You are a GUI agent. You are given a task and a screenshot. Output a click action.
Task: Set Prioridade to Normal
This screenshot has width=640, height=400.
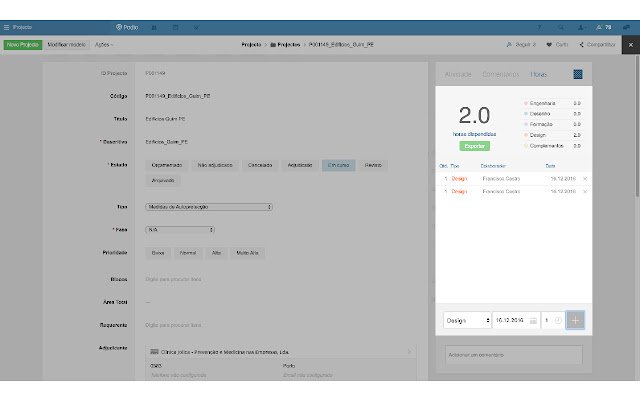pyautogui.click(x=188, y=253)
